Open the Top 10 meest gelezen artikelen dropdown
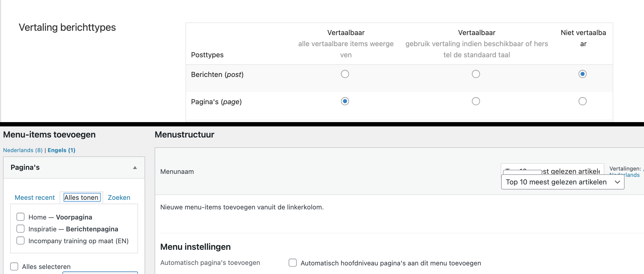 tap(562, 182)
